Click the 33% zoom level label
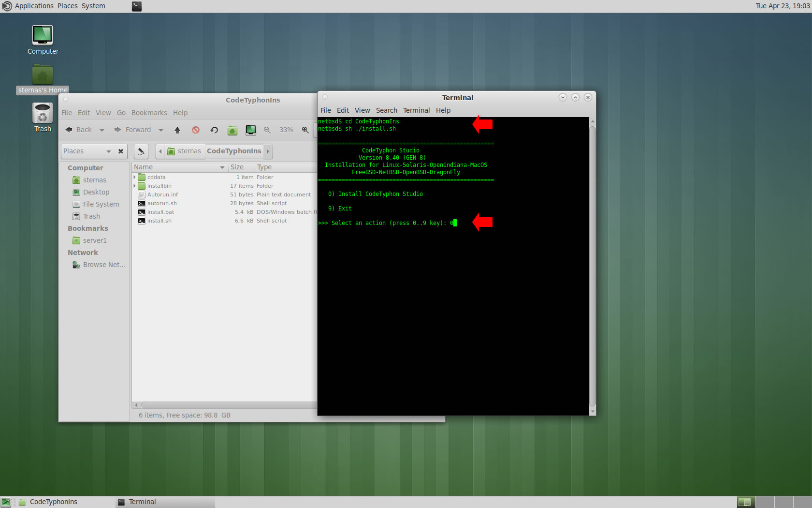 [x=286, y=130]
